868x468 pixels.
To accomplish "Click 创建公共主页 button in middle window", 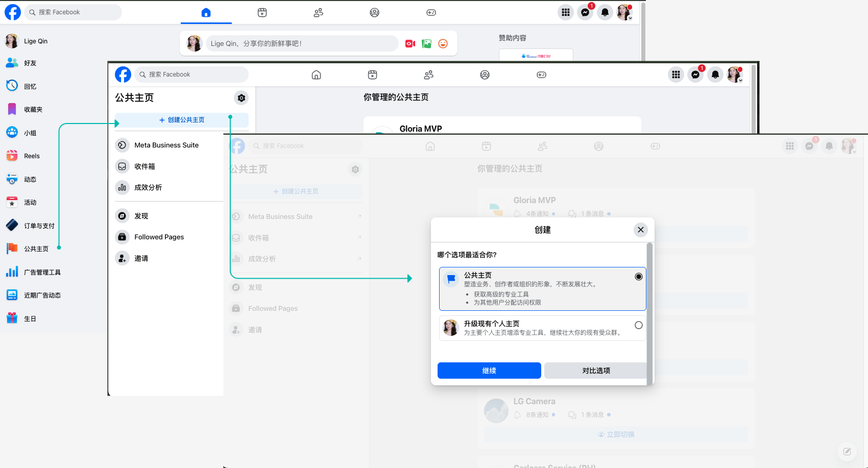I will (182, 120).
